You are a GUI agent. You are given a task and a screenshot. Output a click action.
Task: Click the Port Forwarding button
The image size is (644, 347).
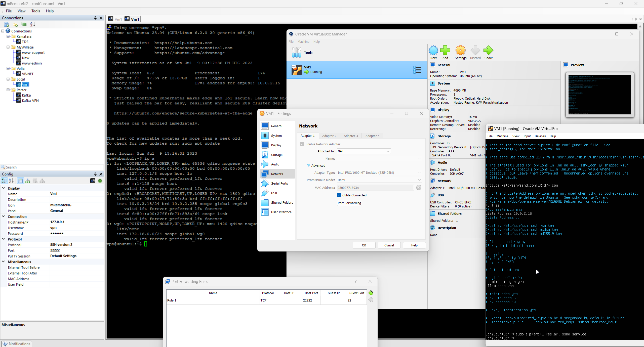[349, 203]
